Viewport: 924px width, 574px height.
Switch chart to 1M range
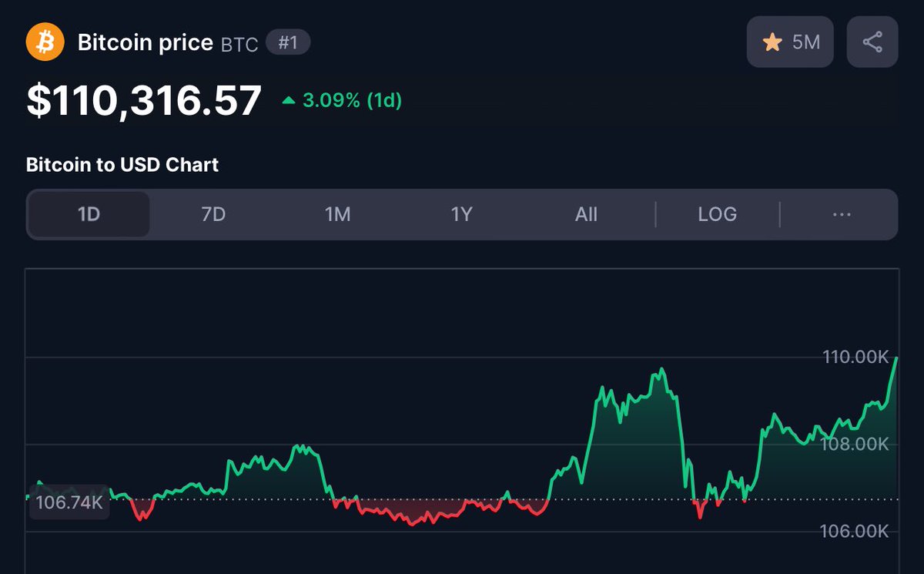pyautogui.click(x=337, y=214)
